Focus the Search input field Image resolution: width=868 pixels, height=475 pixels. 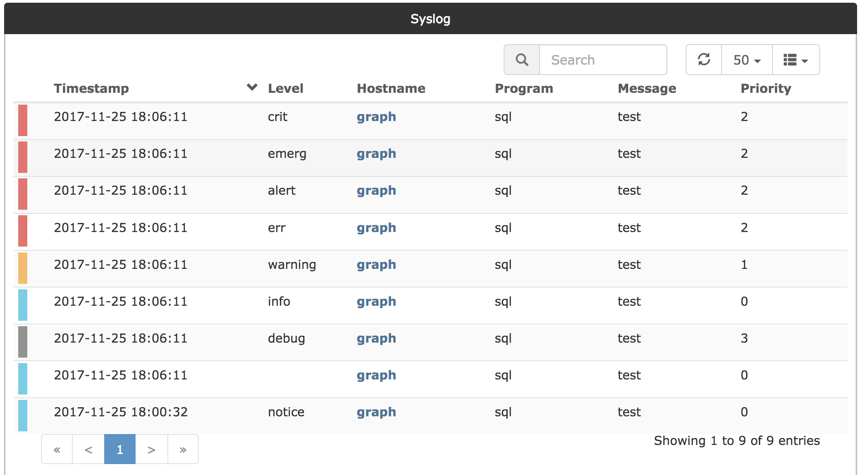tap(603, 60)
